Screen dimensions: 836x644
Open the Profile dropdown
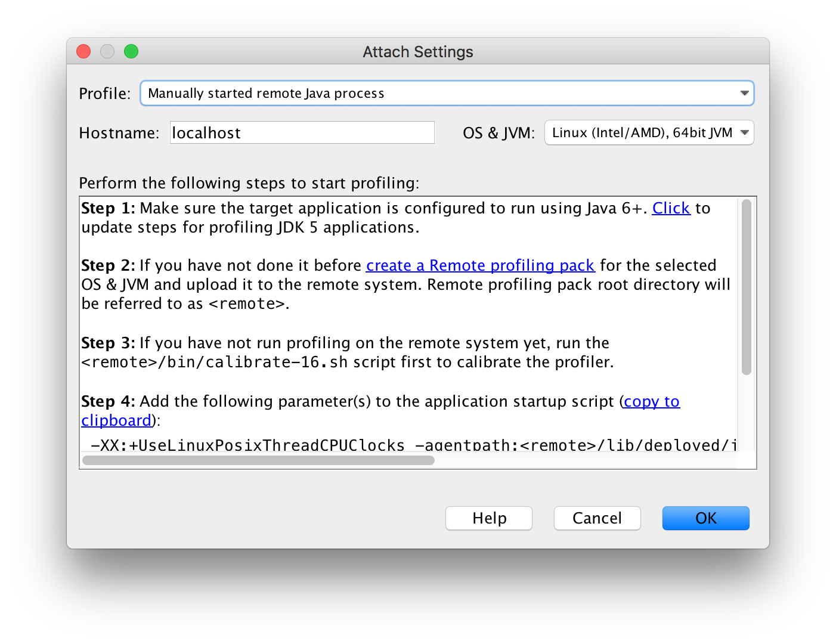[x=447, y=94]
